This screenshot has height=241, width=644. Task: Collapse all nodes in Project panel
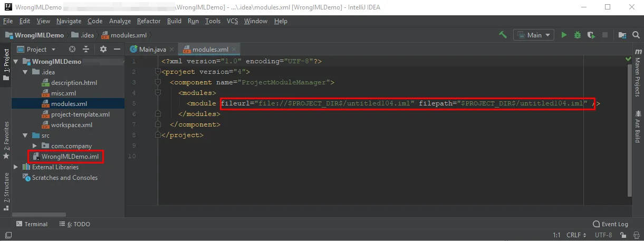click(86, 49)
